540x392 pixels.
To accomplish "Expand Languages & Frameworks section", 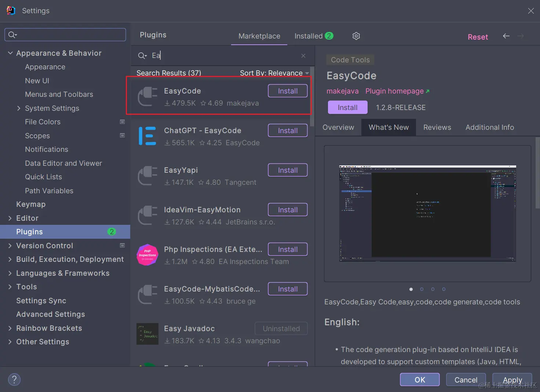I will [10, 273].
